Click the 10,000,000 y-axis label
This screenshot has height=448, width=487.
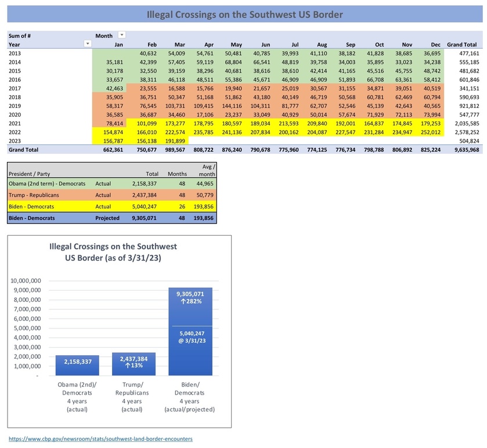[26, 281]
